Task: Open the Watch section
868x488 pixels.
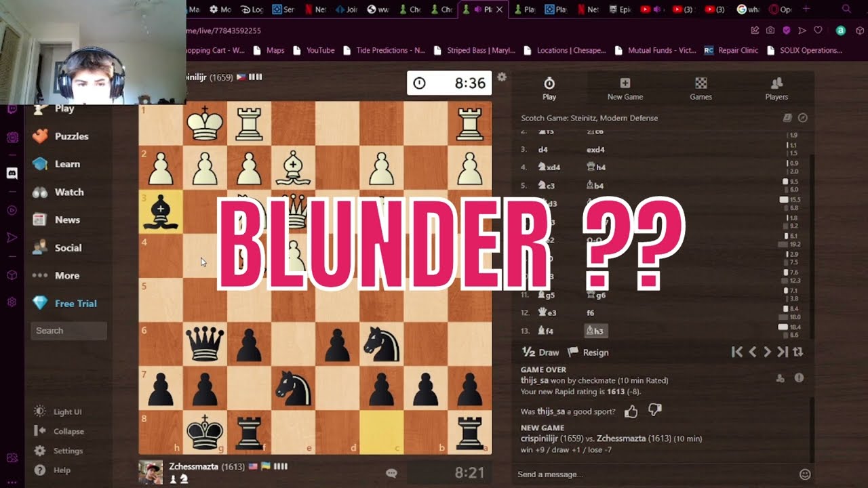Action: (58, 192)
